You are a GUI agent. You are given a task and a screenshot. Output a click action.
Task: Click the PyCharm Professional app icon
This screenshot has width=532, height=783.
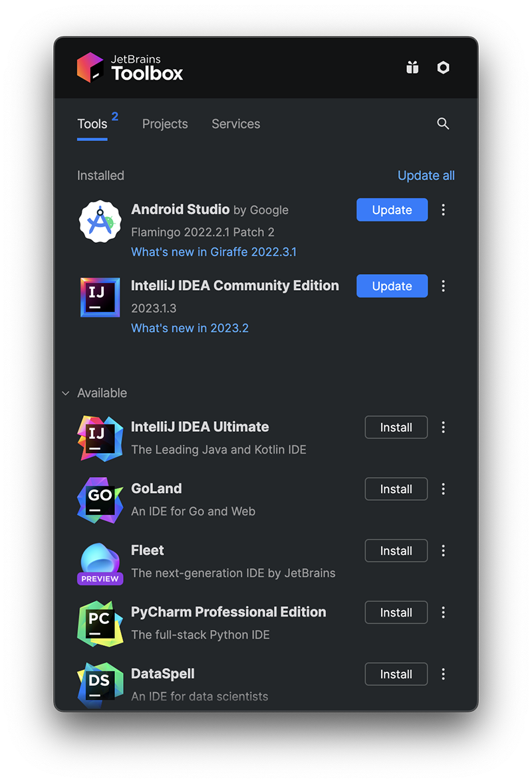pos(100,623)
